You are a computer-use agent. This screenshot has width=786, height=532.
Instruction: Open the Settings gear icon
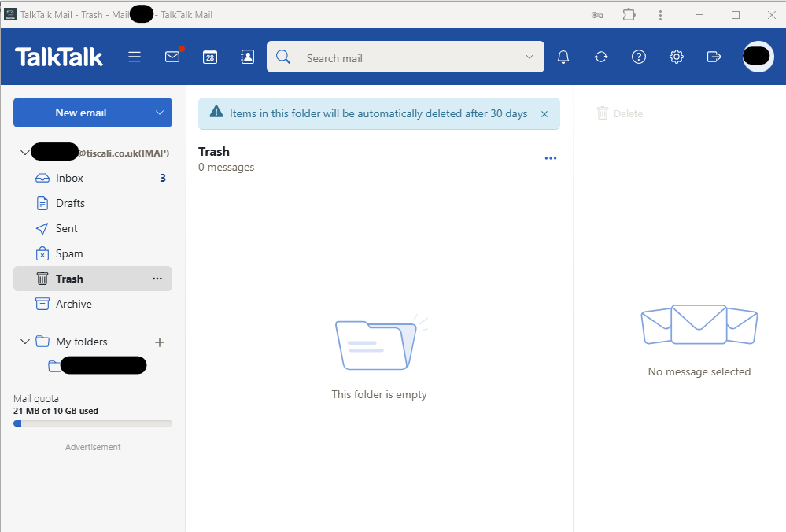click(x=677, y=57)
